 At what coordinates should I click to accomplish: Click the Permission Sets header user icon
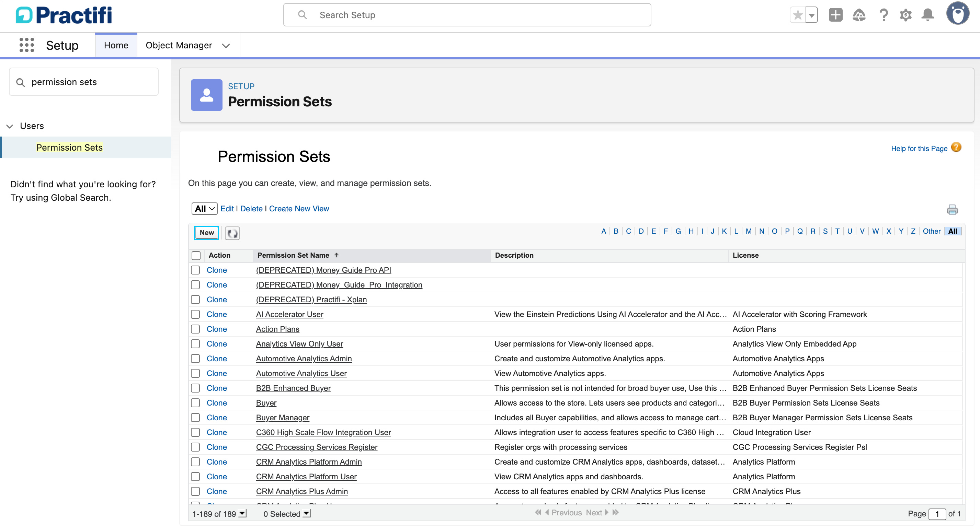[207, 95]
